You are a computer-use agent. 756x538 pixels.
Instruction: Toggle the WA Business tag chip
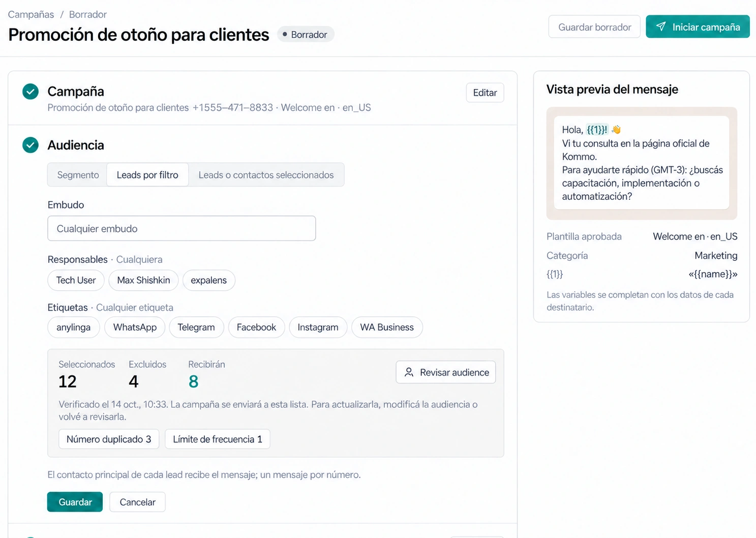387,327
